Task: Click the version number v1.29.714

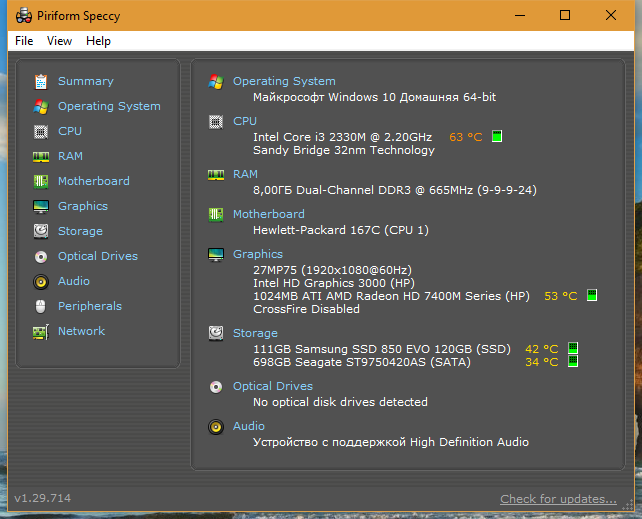Action: pos(43,498)
